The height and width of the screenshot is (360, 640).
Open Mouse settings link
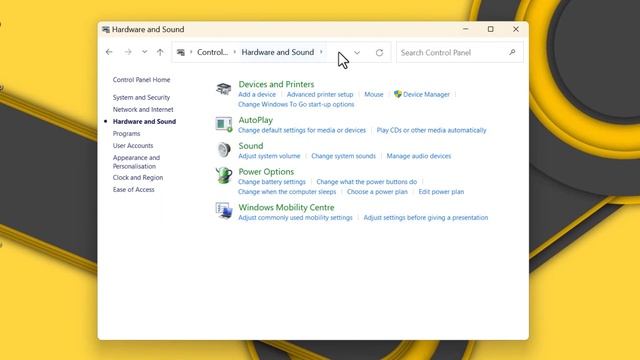click(x=373, y=94)
